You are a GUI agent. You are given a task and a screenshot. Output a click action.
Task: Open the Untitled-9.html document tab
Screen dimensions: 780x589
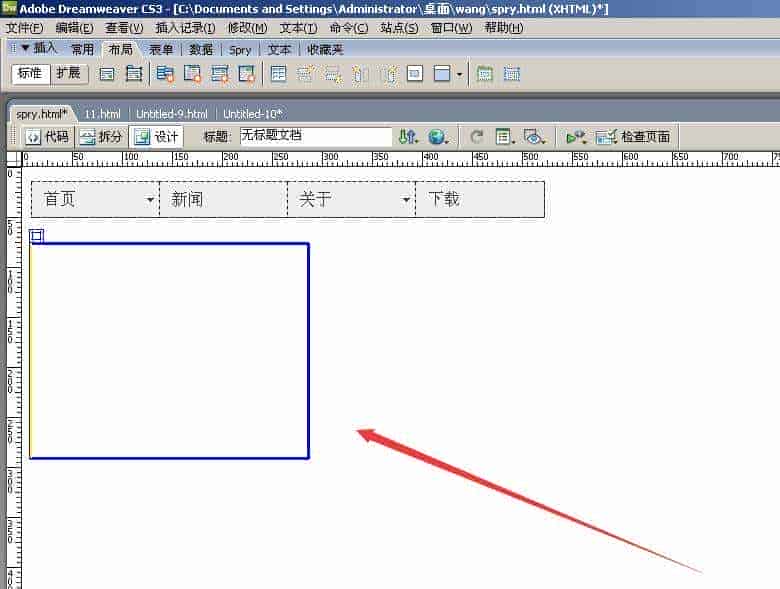(172, 114)
